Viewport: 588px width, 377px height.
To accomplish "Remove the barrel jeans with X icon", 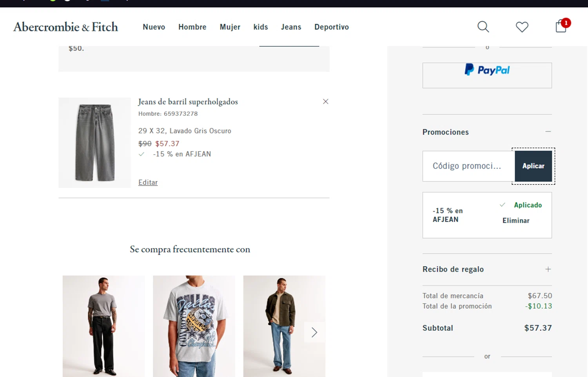I will (x=325, y=101).
